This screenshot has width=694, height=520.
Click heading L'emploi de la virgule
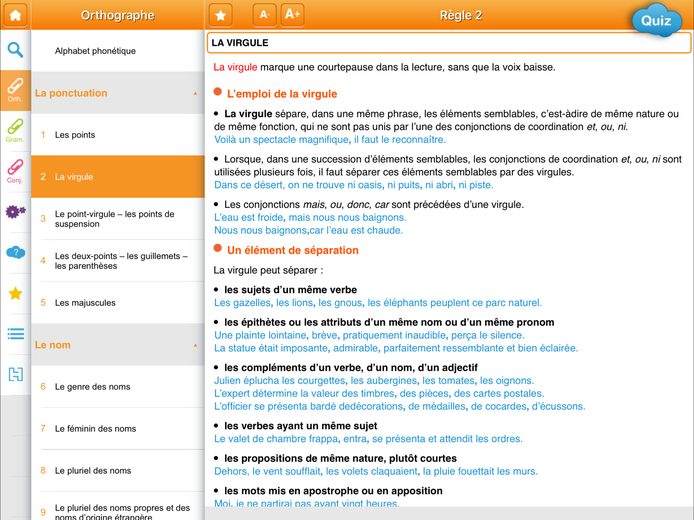click(x=282, y=94)
